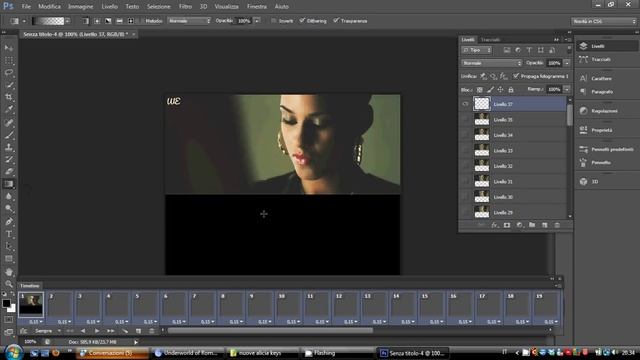Select the Eyedropper tool
640x360 pixels.
(x=9, y=109)
